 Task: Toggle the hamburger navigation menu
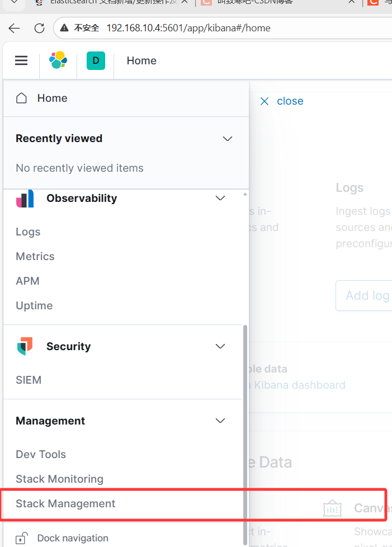click(21, 61)
